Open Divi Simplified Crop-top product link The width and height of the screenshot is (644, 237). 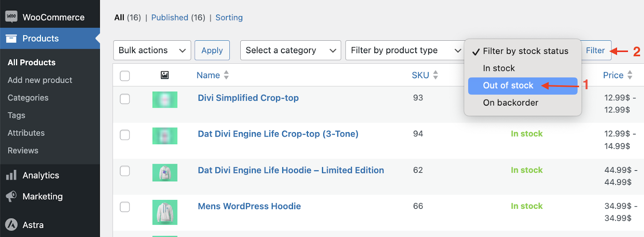click(x=248, y=98)
